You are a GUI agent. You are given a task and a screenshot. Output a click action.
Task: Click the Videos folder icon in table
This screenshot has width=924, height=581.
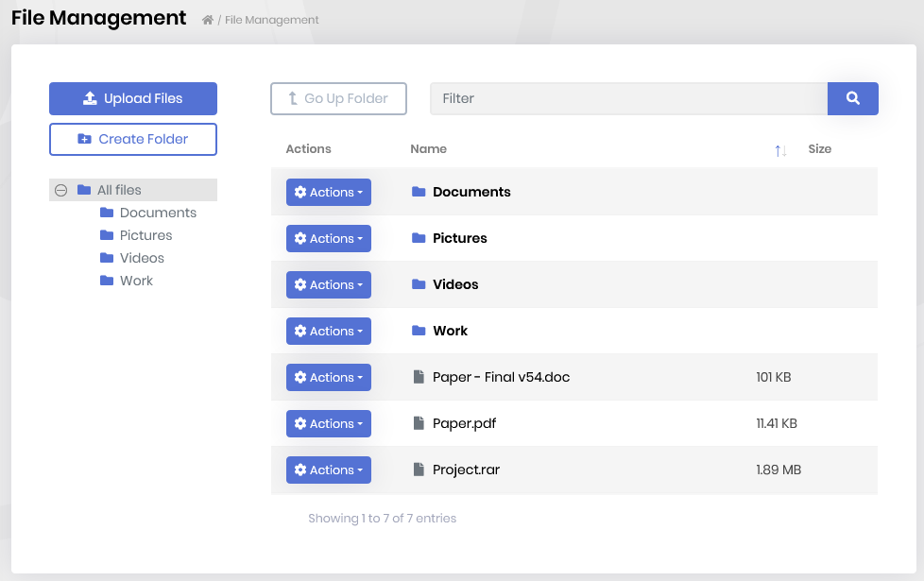tap(419, 284)
